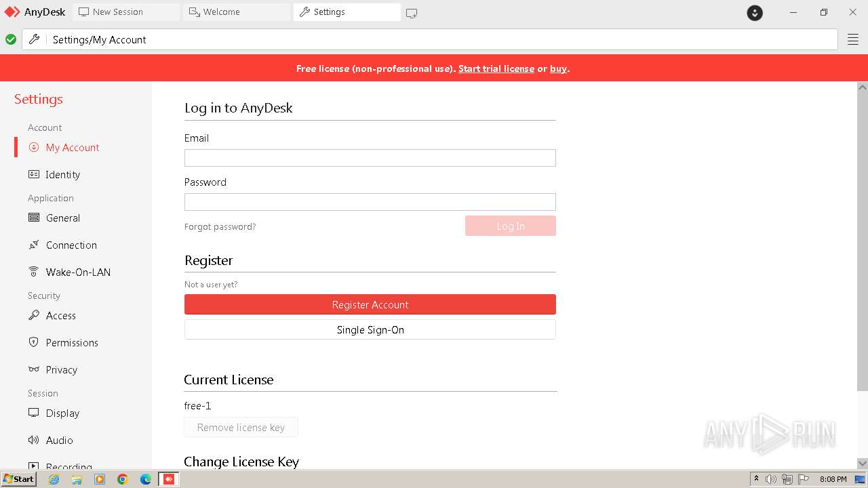Click the green connection status checkmark icon
The image size is (868, 488).
coord(11,39)
